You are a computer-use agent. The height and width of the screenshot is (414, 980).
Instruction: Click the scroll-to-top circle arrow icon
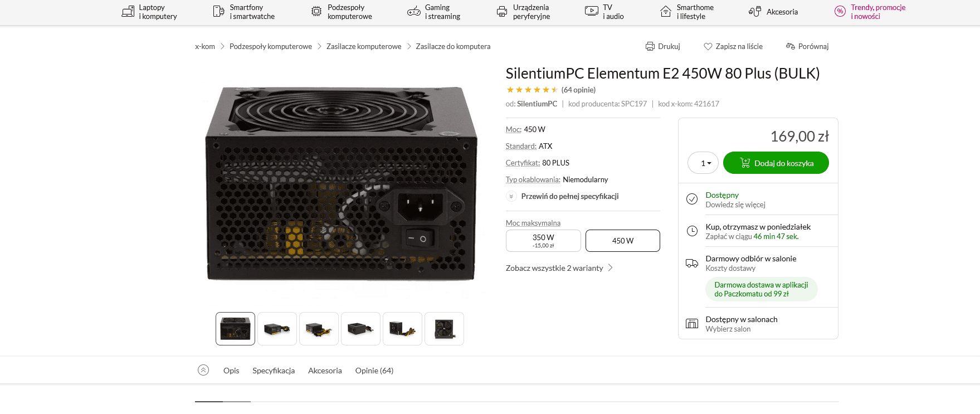(x=203, y=370)
